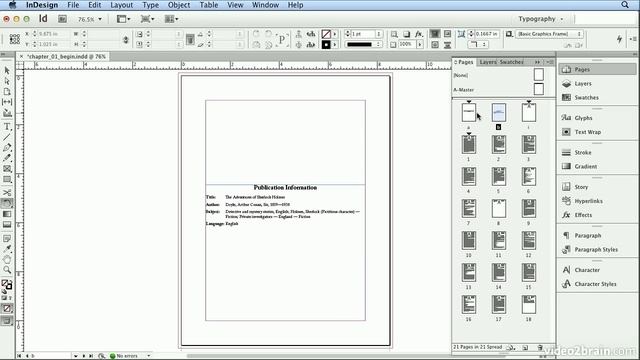Open the Layout menu
Image resolution: width=640 pixels, height=360 pixels.
pyautogui.click(x=122, y=5)
